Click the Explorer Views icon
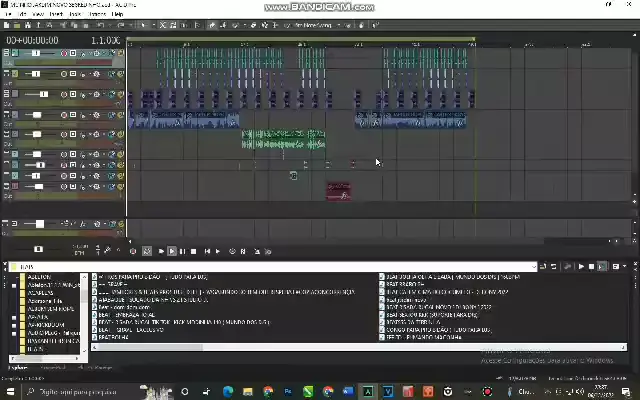Viewport: 640px width, 400px height. point(616,267)
